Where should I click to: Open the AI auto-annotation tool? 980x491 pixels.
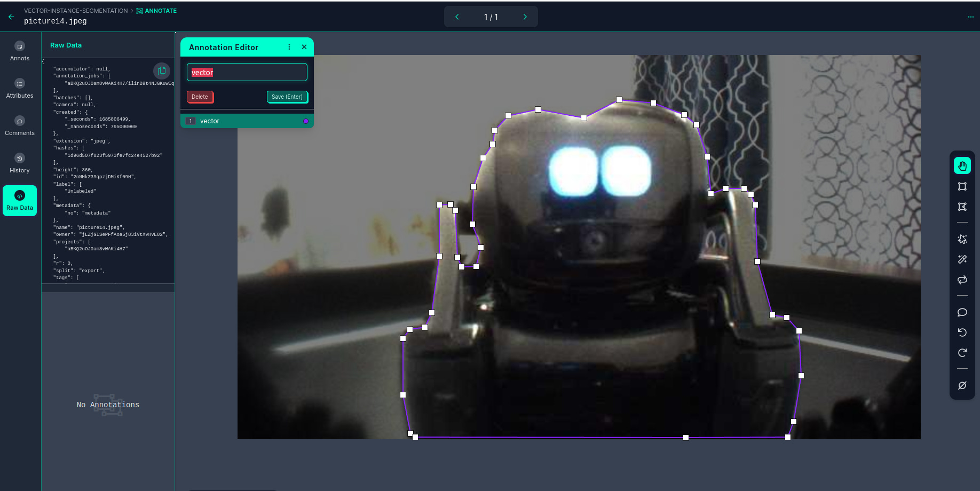click(962, 239)
